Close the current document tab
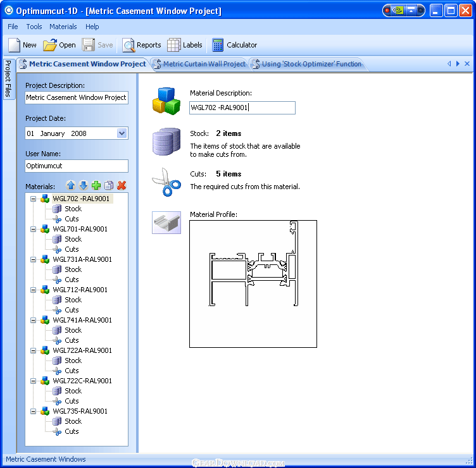Viewport: 476px width, 468px height. pyautogui.click(x=467, y=64)
